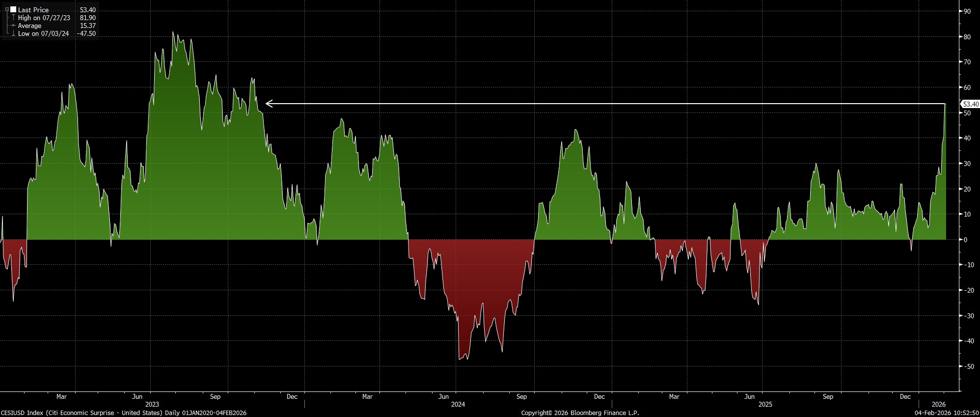Click the 53.40 price tag on axis
Screen dimensions: 980x417
[970, 104]
